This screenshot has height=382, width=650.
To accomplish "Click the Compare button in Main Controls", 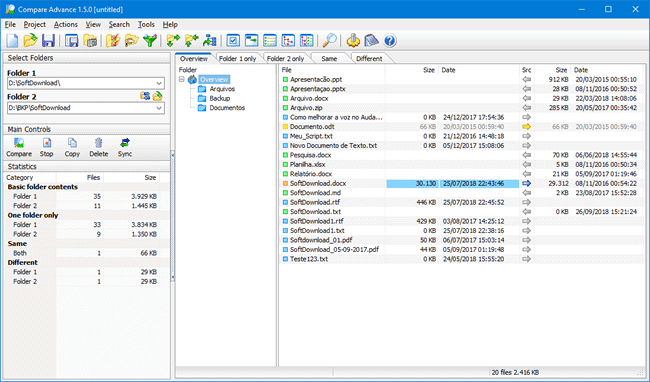I will (x=19, y=148).
